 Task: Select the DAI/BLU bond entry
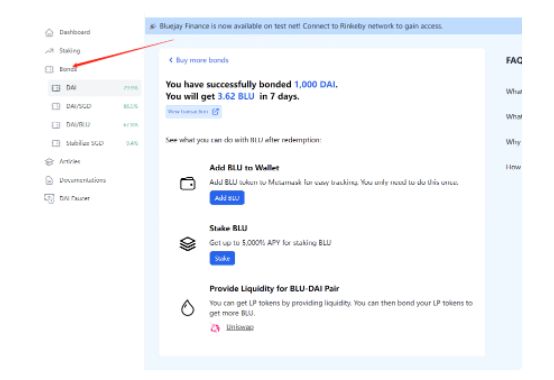click(95, 125)
